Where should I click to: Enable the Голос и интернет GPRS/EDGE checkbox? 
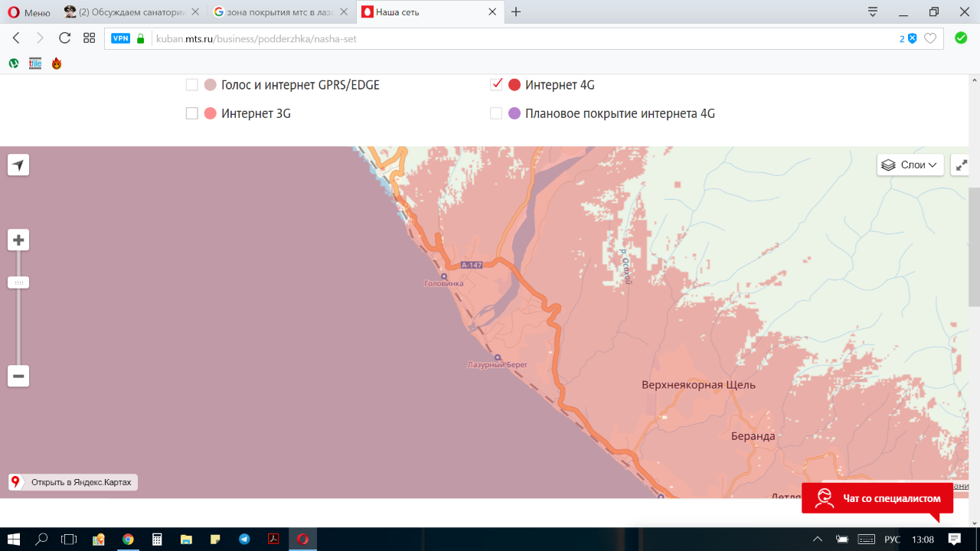coord(192,85)
